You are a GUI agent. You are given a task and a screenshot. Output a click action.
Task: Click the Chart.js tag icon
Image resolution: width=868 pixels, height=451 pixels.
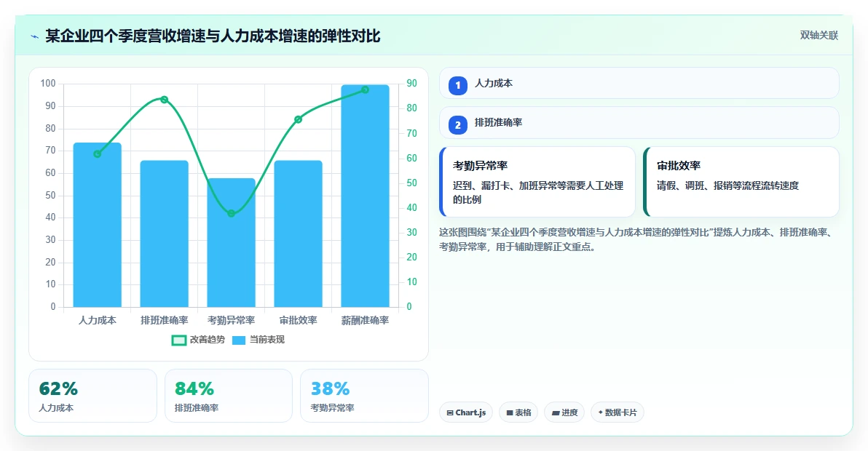pyautogui.click(x=450, y=413)
